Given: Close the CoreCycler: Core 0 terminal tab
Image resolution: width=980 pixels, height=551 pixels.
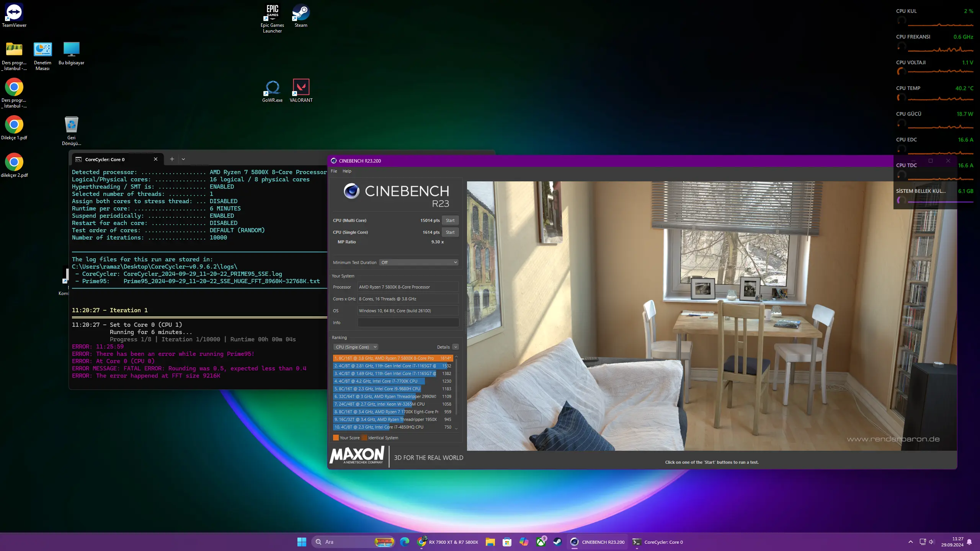Looking at the screenshot, I should click(155, 159).
